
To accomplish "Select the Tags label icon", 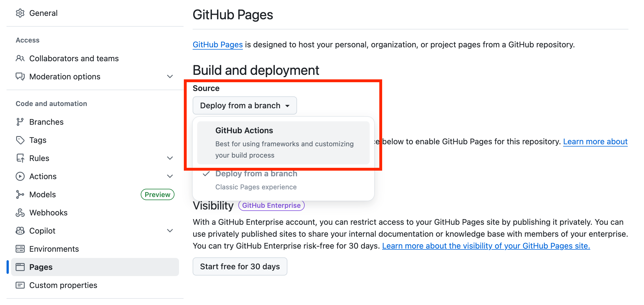I will tap(20, 140).
